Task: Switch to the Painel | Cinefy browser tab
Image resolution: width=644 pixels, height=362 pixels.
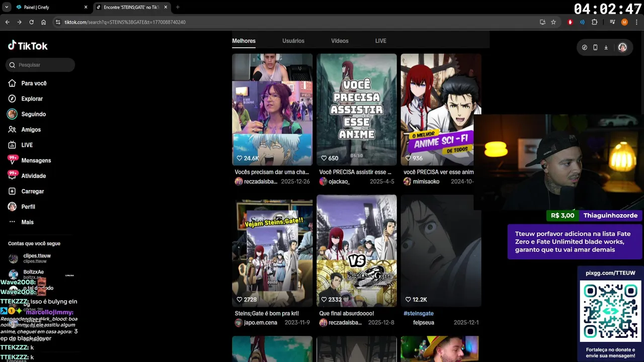Action: pyautogui.click(x=50, y=8)
